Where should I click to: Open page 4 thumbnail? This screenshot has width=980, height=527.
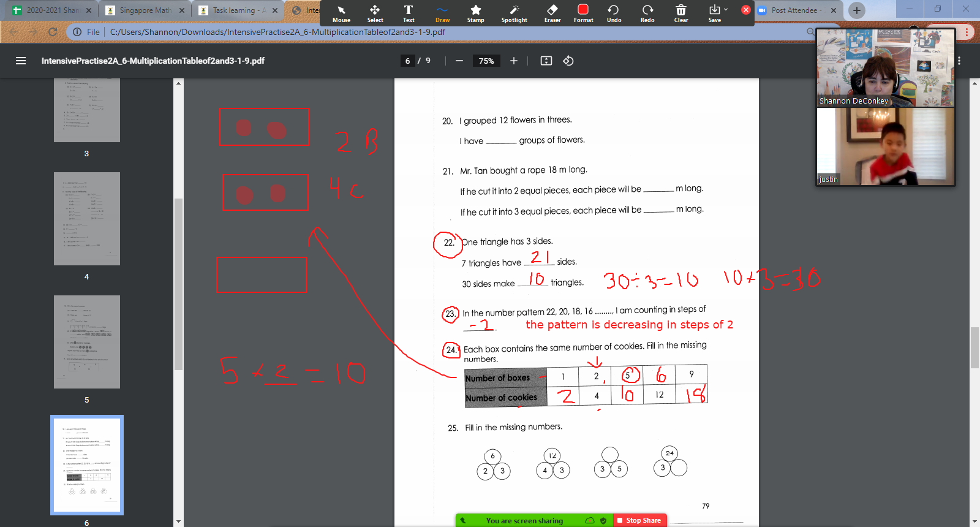tap(87, 219)
